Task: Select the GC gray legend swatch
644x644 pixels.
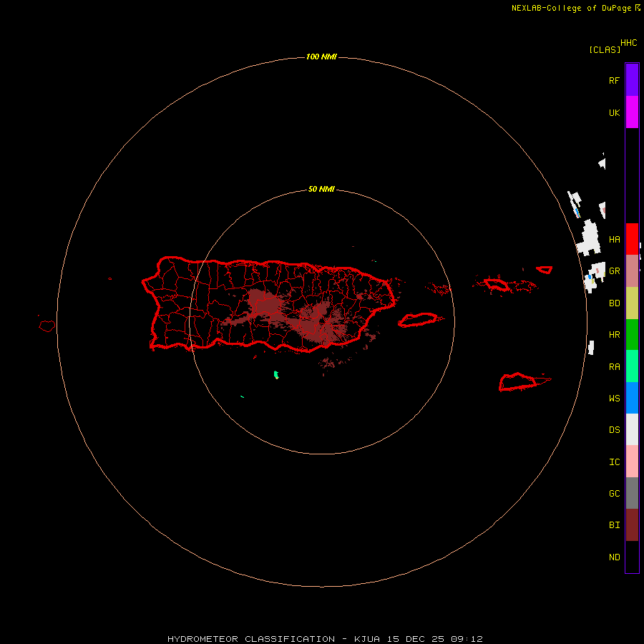Action: (632, 493)
